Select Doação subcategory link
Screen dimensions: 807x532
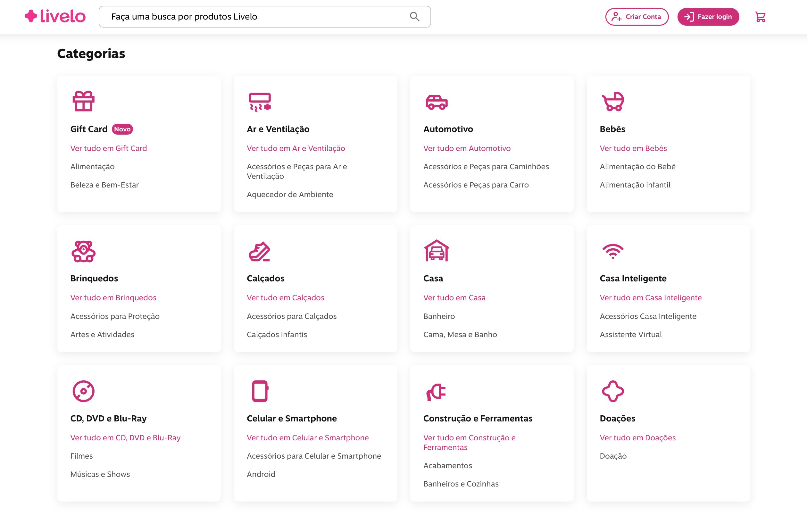click(613, 456)
